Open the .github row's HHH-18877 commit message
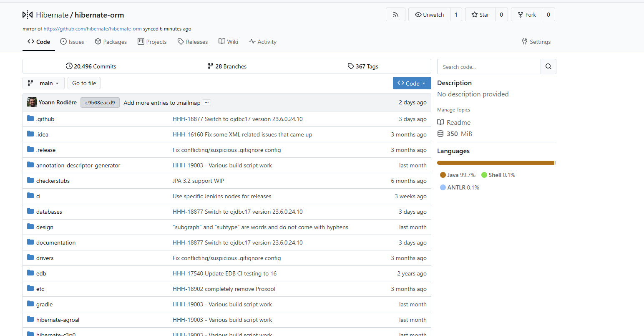 click(x=238, y=119)
